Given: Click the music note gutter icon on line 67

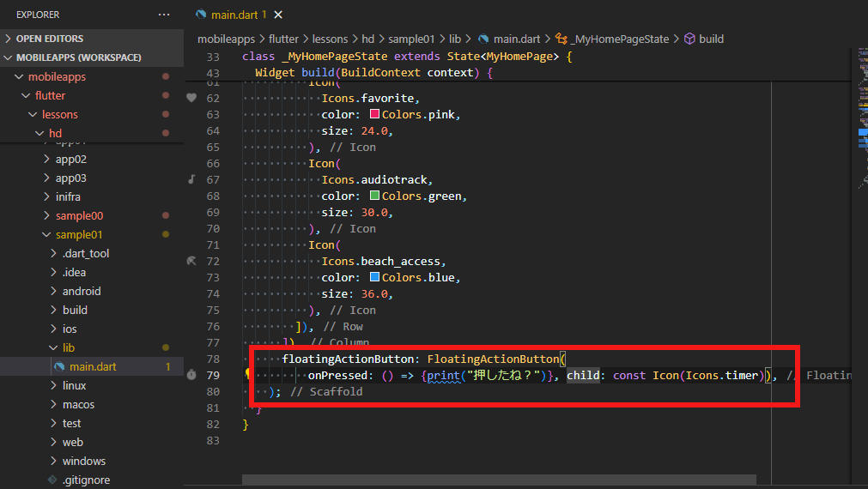Looking at the screenshot, I should point(191,179).
